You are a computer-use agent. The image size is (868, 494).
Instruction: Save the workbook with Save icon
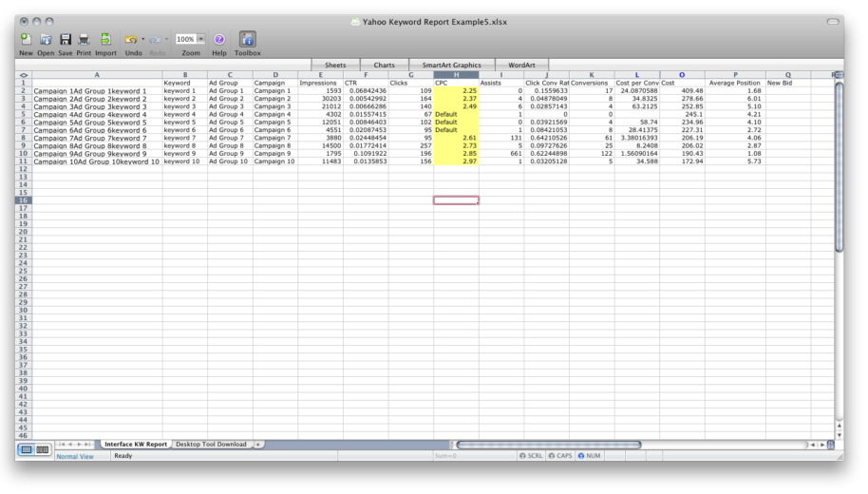click(66, 39)
